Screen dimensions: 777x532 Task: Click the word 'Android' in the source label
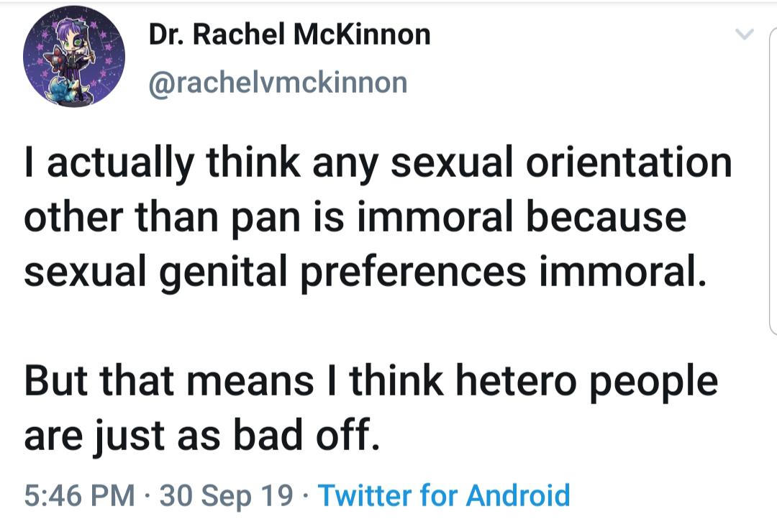click(x=518, y=495)
